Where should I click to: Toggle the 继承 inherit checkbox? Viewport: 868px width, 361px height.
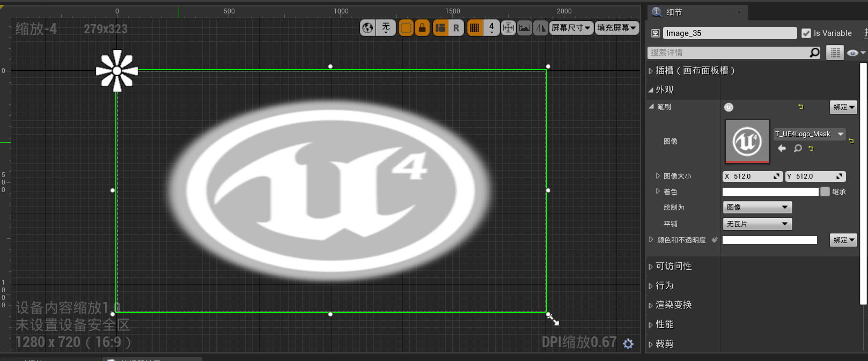[825, 191]
